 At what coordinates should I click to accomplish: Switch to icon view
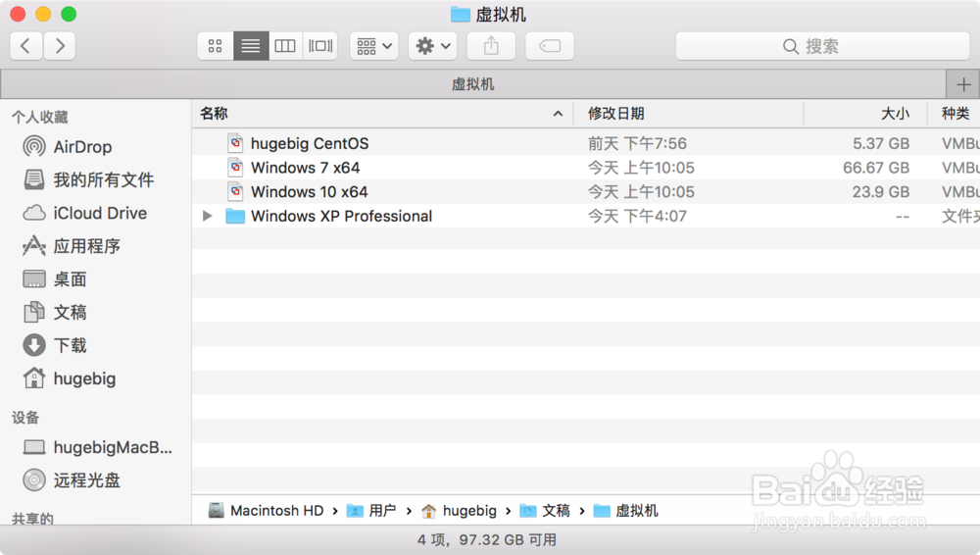click(215, 46)
